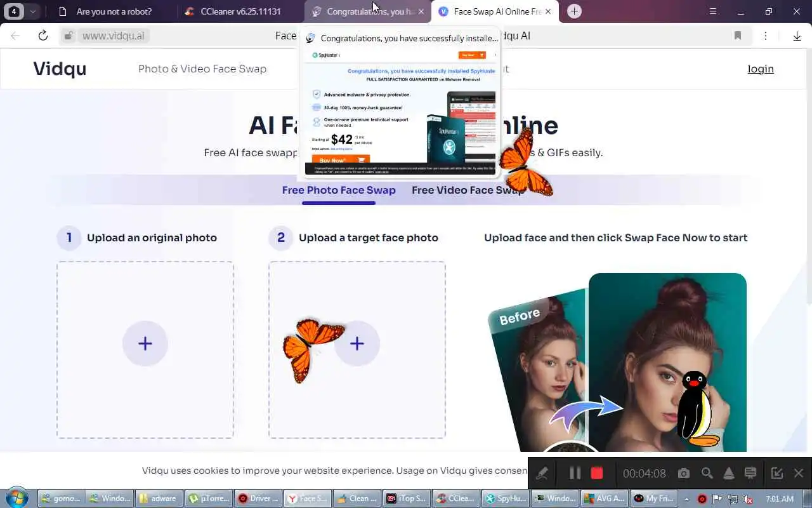Click the network tray icon

pos(733,499)
